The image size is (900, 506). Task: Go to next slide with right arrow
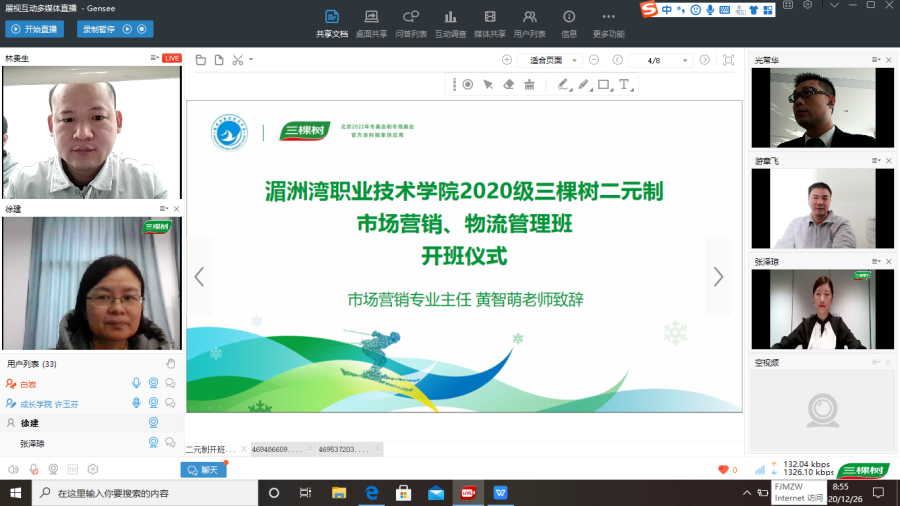point(717,277)
